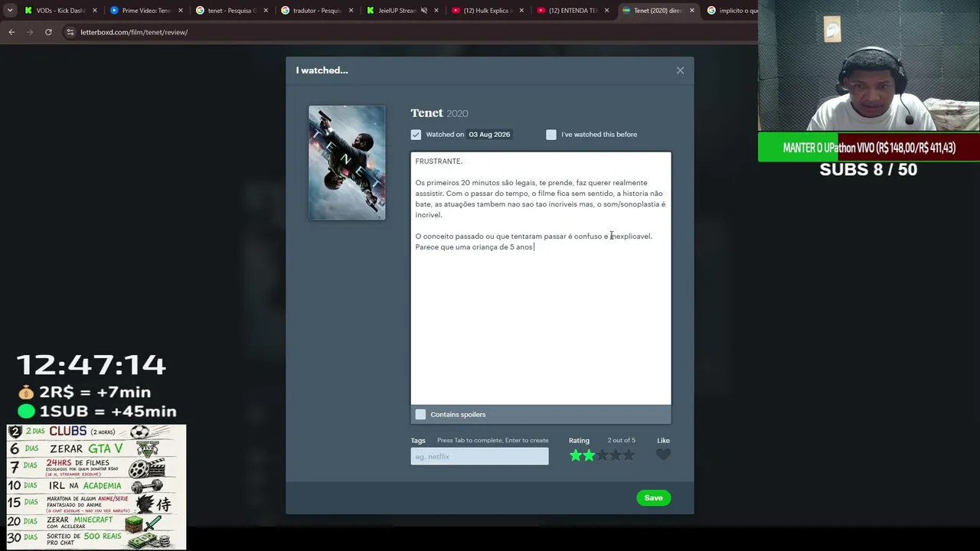The height and width of the screenshot is (551, 980).
Task: Check 'I've watched this before' box
Action: coord(551,135)
